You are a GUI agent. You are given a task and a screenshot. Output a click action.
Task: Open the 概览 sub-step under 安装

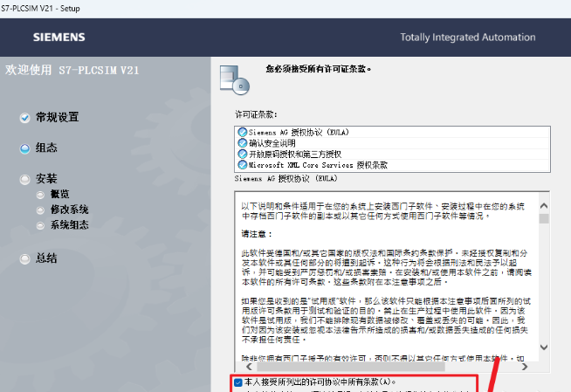pos(60,194)
